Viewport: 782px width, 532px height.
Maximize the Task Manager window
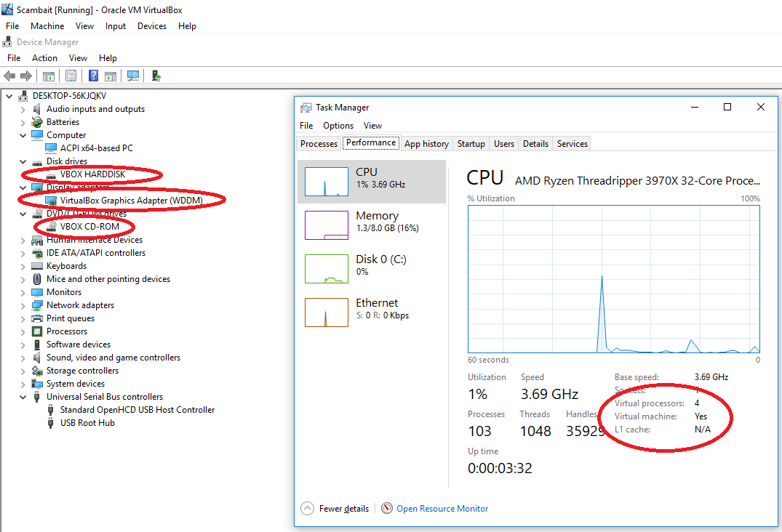click(727, 107)
